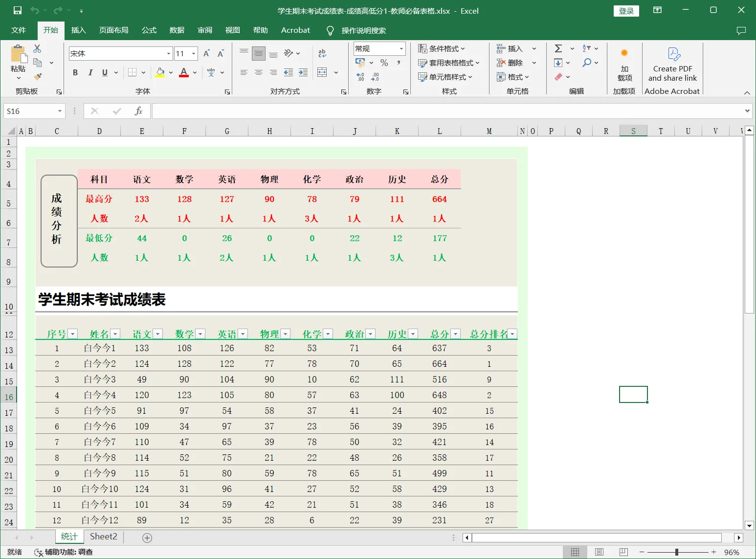
Task: Decrease indent in alignment group
Action: pos(289,72)
